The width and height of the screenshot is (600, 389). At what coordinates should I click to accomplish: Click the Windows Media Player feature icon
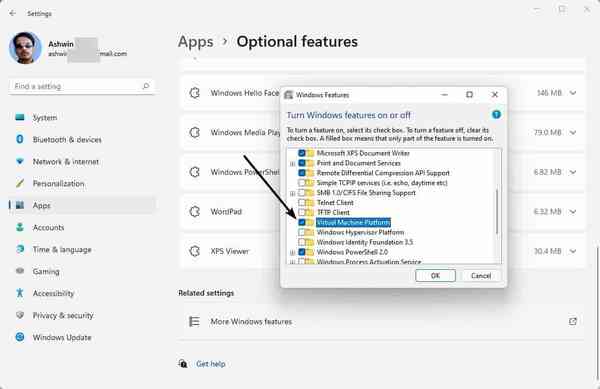(195, 132)
